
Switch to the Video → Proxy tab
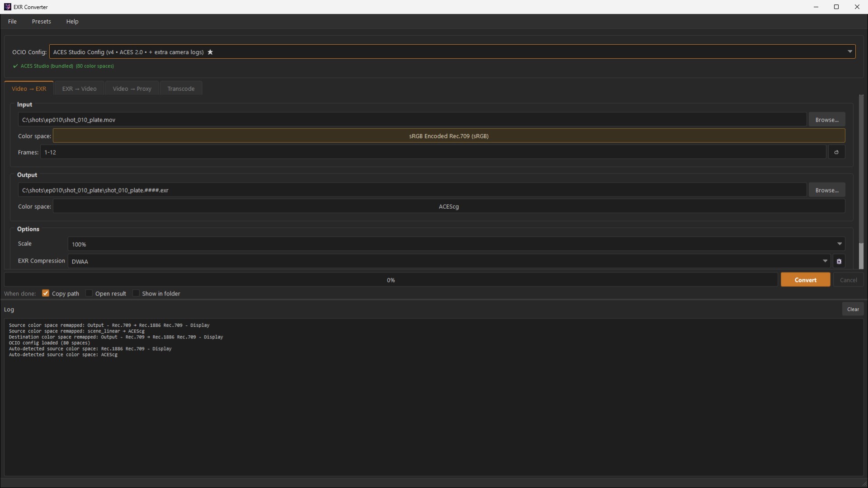click(132, 89)
